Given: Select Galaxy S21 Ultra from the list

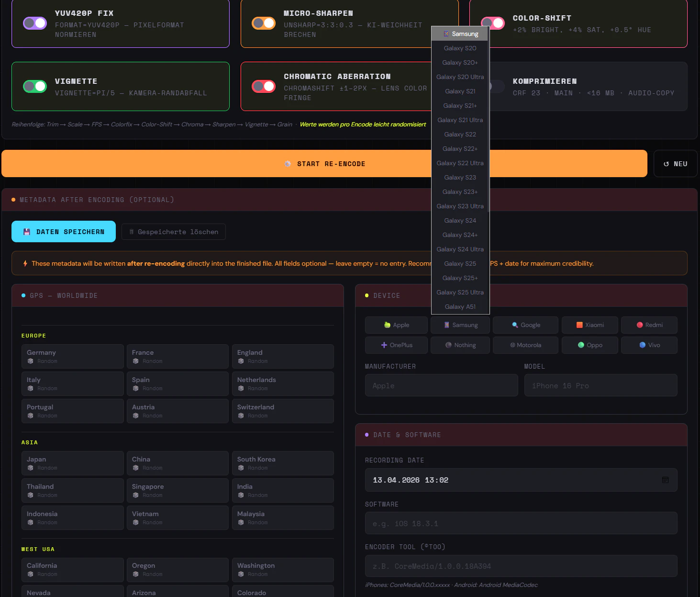Looking at the screenshot, I should pyautogui.click(x=460, y=120).
